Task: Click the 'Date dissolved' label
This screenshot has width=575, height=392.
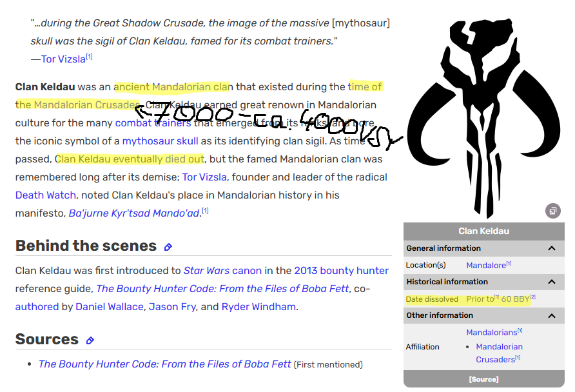Action: [x=432, y=299]
